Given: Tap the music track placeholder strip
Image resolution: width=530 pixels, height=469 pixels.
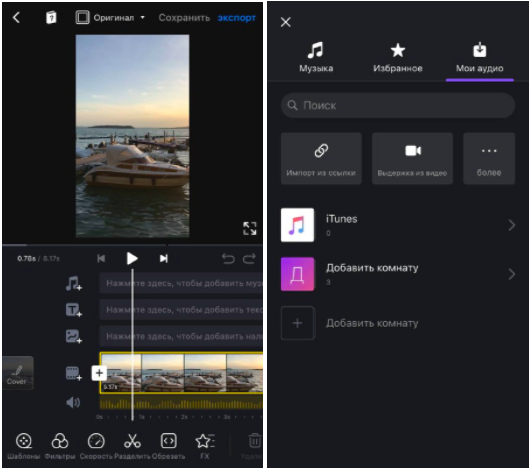Looking at the screenshot, I should point(181,283).
